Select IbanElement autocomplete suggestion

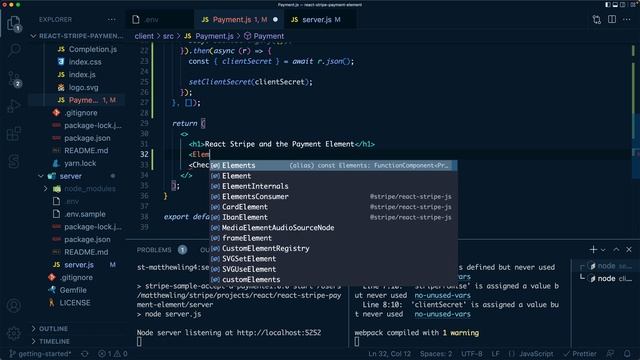[x=333, y=217]
